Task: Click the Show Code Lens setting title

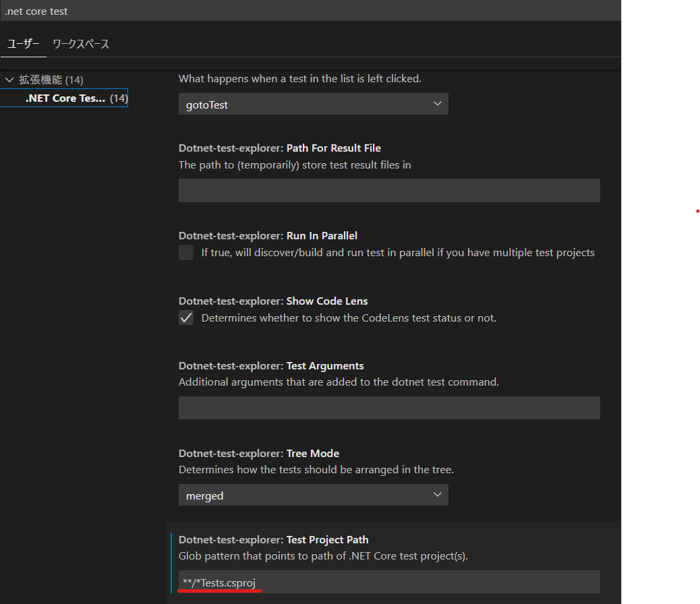Action: pyautogui.click(x=327, y=301)
